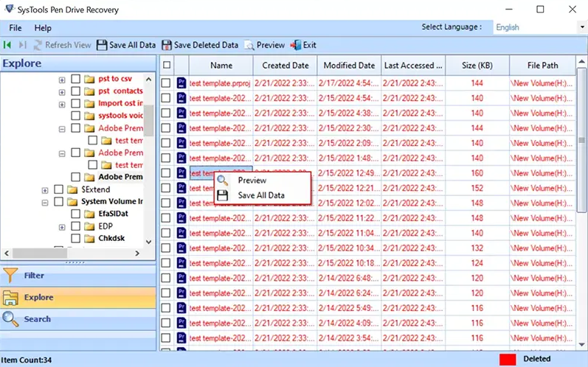
Task: Click the Refresh View icon
Action: [x=37, y=45]
